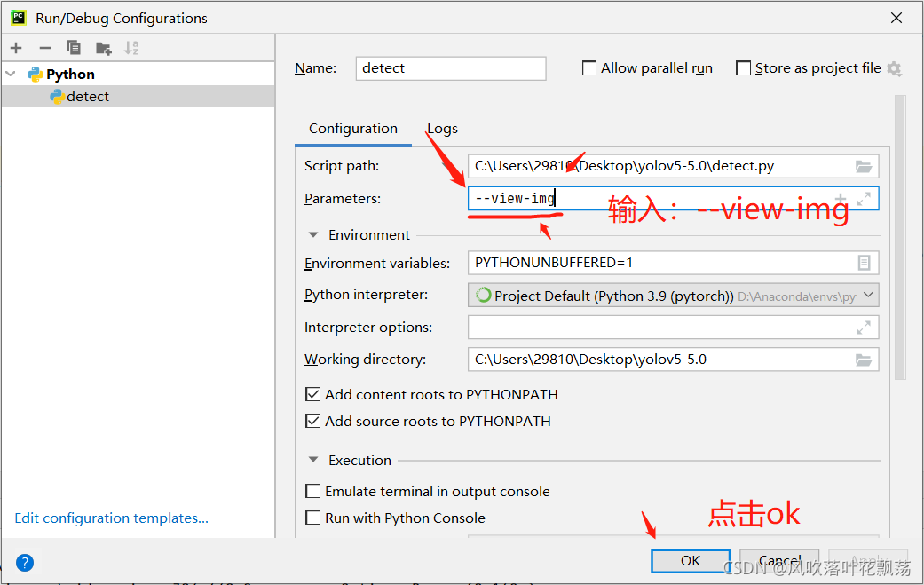Screen dimensions: 924x585
Task: Collapse the Python tree node
Action: [11, 75]
